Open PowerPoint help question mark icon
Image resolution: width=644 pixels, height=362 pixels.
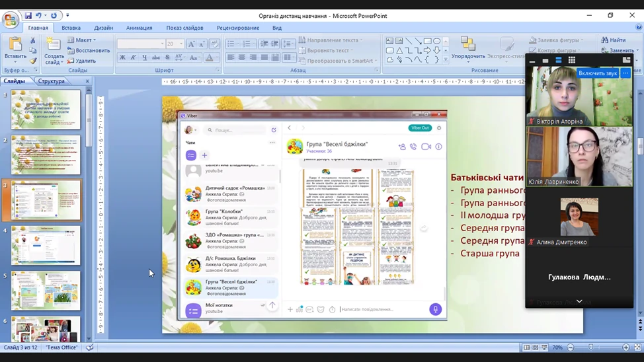[638, 28]
